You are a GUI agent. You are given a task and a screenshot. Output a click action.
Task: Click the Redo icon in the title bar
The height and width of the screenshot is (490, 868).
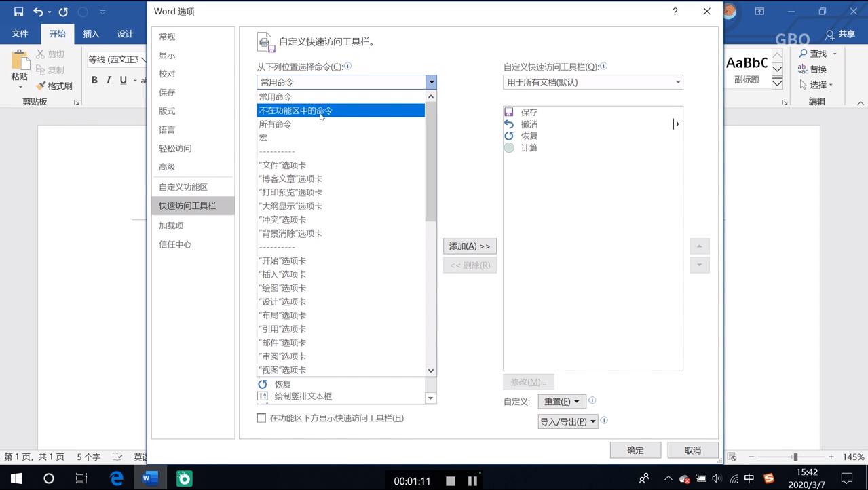pos(63,12)
